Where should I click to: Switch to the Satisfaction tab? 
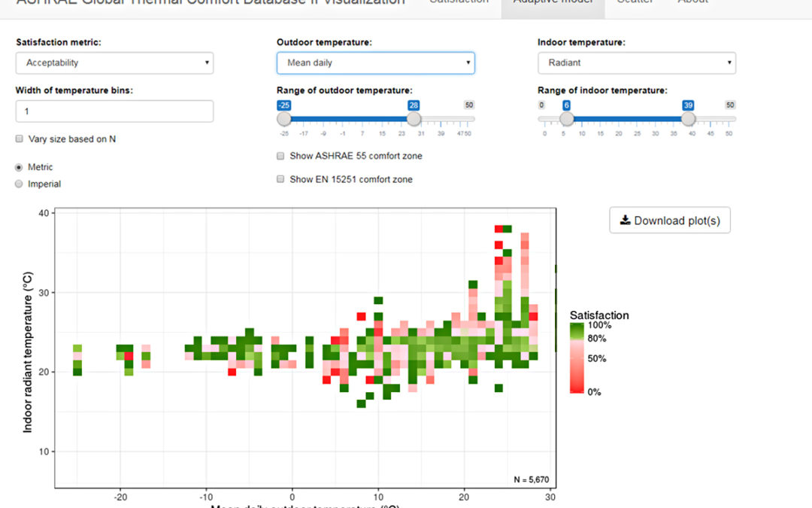(459, 3)
